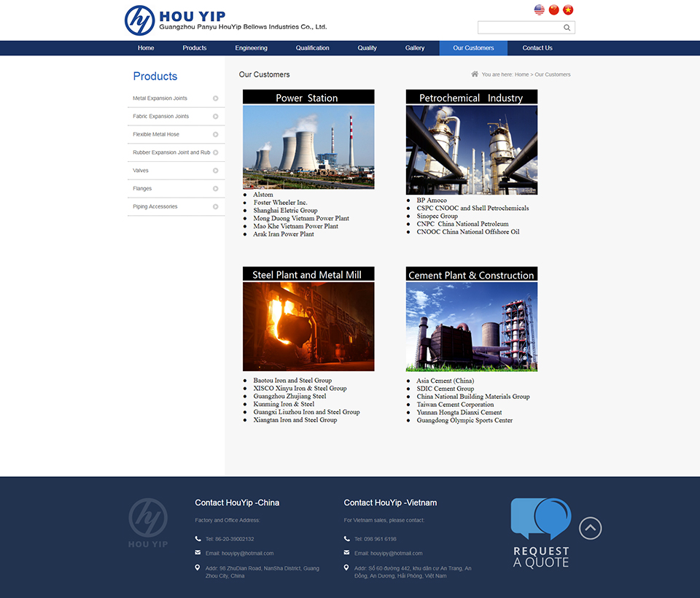Click the Asia Cement (China) entry
This screenshot has width=700, height=598.
[x=445, y=381]
